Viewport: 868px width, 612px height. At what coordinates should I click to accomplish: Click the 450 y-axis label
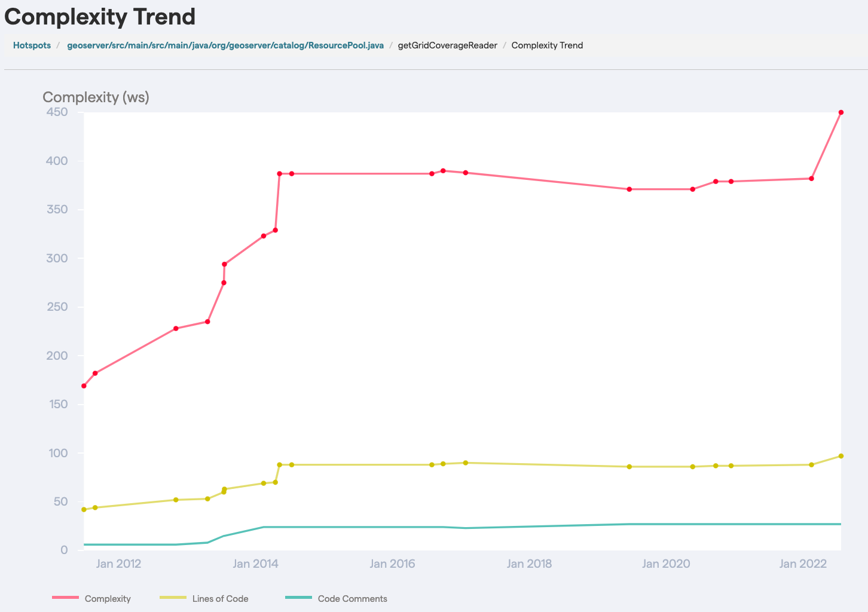click(57, 112)
